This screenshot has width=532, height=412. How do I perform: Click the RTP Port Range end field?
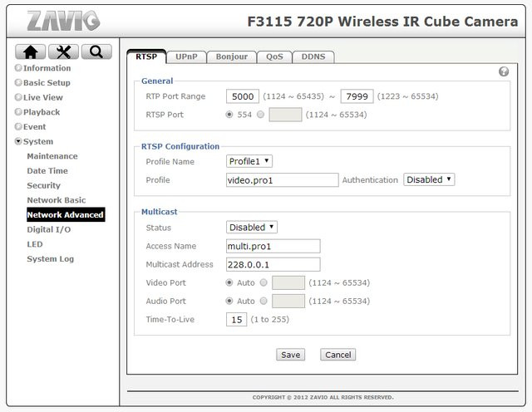[x=357, y=96]
